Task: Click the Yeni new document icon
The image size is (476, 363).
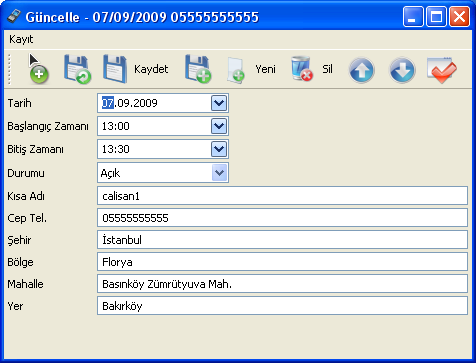Action: click(x=236, y=70)
